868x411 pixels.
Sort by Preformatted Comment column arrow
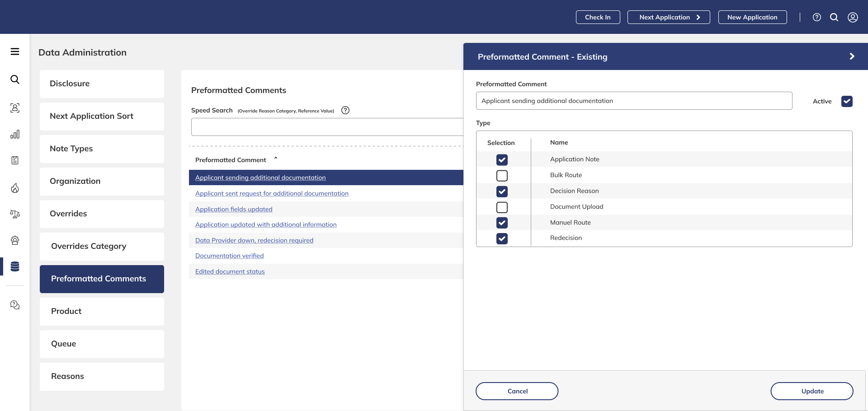point(276,159)
